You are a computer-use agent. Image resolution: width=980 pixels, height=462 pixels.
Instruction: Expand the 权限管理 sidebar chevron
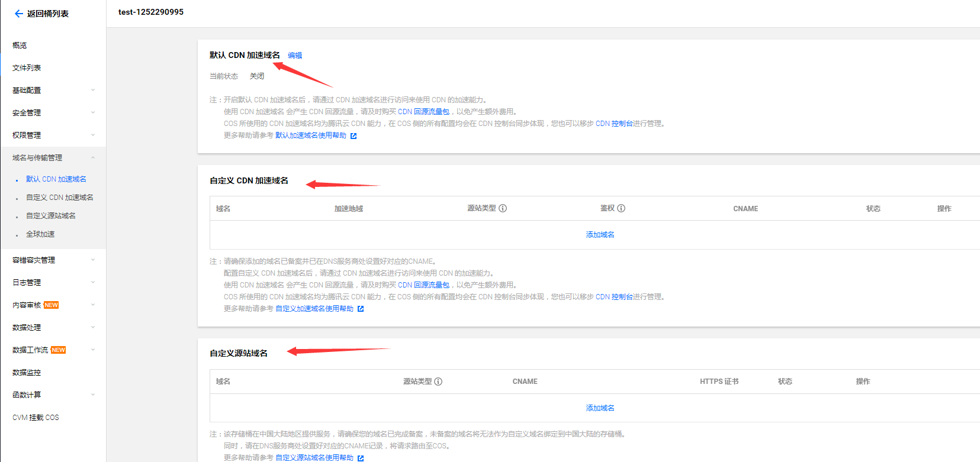[x=93, y=135]
